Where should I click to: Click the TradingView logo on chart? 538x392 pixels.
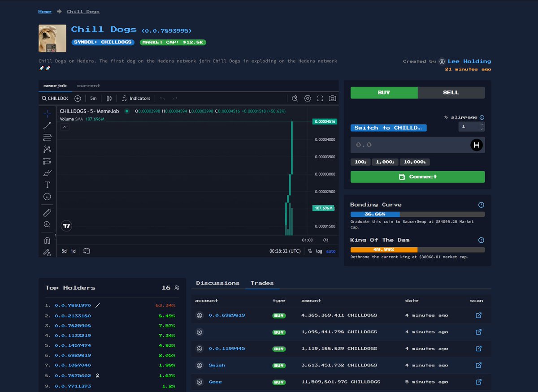pos(66,226)
